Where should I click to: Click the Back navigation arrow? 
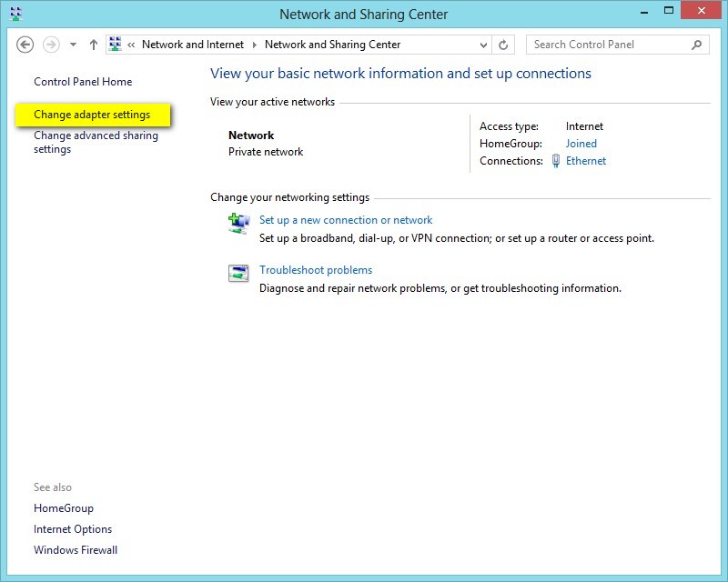[x=25, y=45]
